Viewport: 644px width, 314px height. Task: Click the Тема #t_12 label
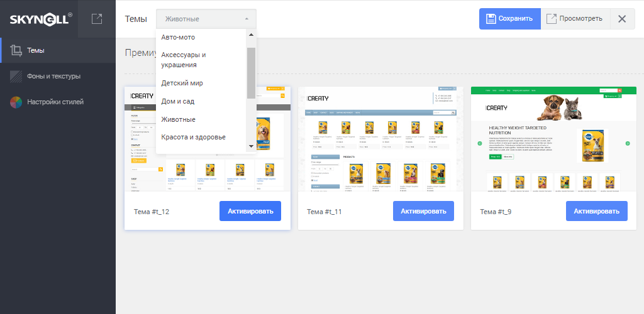point(152,212)
